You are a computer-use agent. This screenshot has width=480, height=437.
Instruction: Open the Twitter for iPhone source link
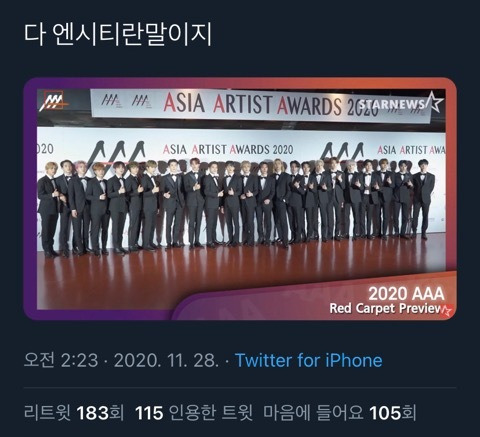(x=309, y=361)
